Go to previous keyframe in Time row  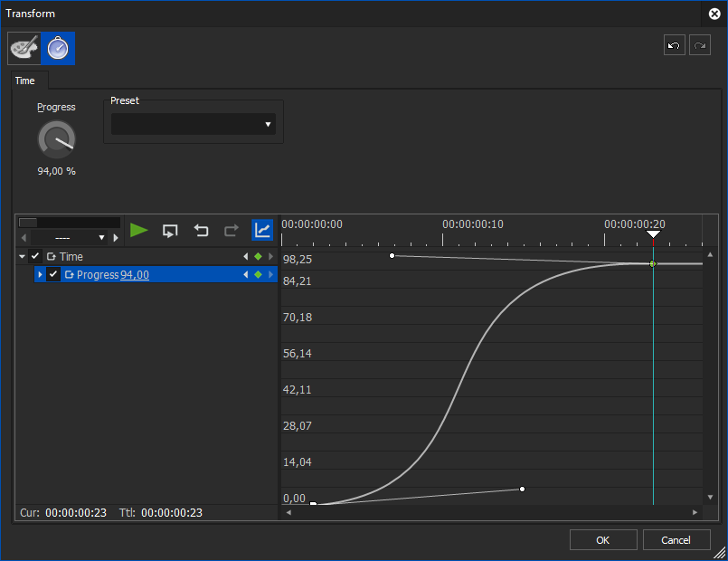246,256
